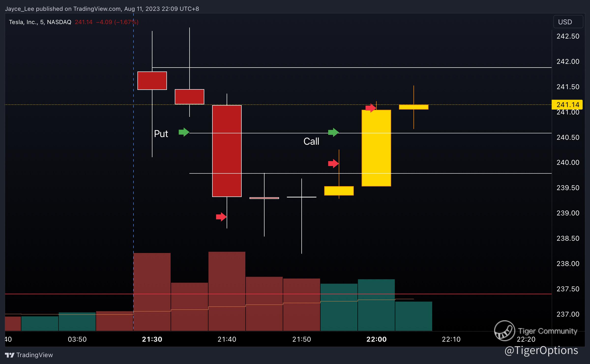Click the red horizontal line near 237.50
Viewport: 590px width, 364px height.
click(x=467, y=294)
